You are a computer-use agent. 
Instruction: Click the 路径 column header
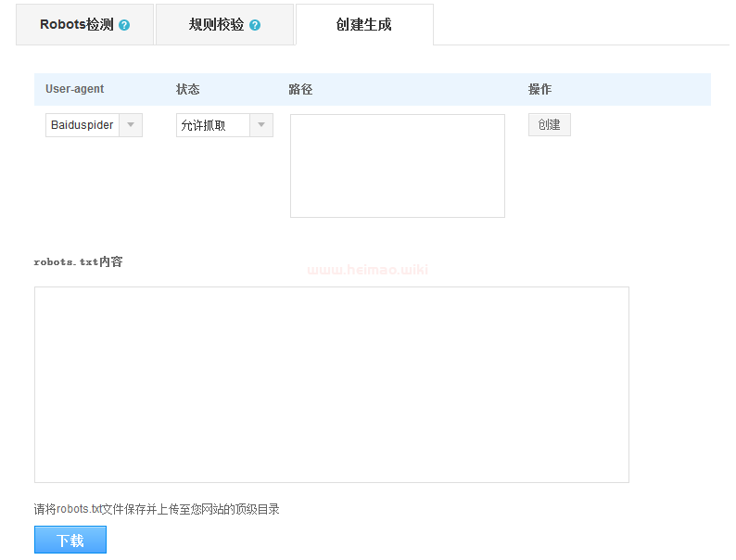300,89
